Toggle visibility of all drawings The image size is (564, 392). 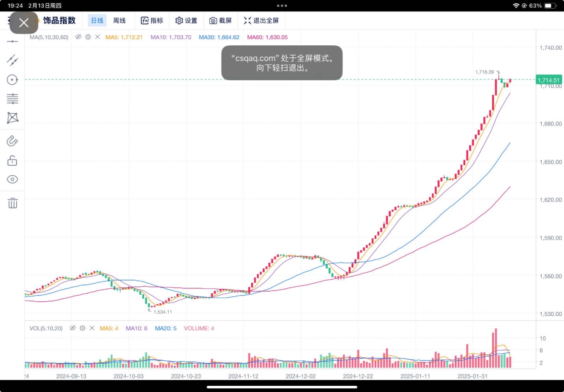(12, 179)
